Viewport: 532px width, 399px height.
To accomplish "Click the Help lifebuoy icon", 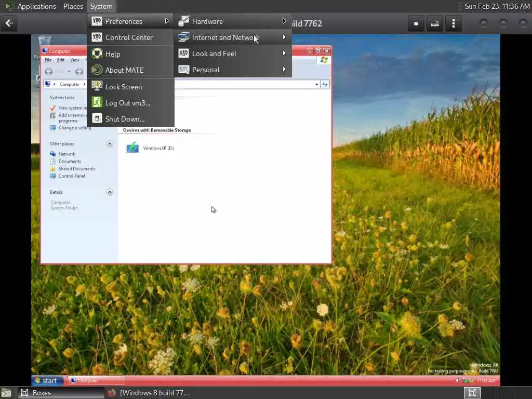I will (97, 54).
